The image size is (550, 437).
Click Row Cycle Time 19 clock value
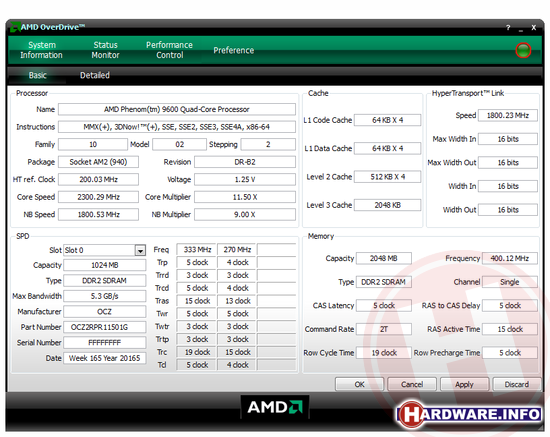tap(384, 353)
